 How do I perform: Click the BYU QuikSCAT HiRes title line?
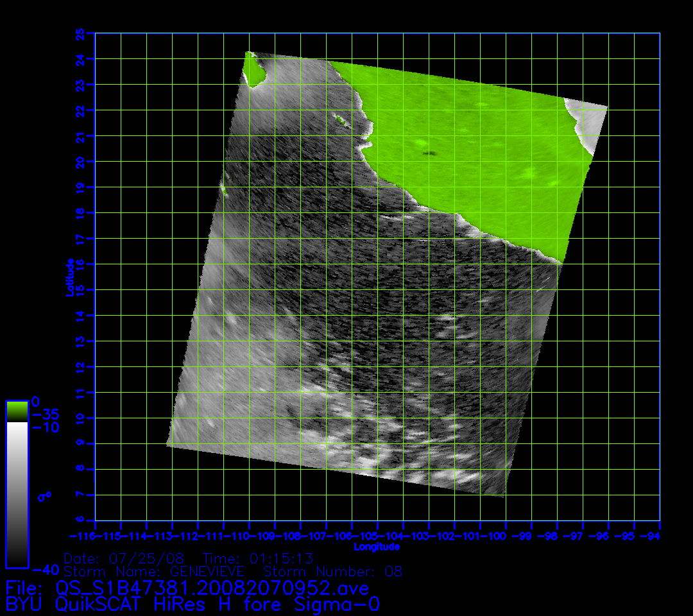tap(193, 604)
